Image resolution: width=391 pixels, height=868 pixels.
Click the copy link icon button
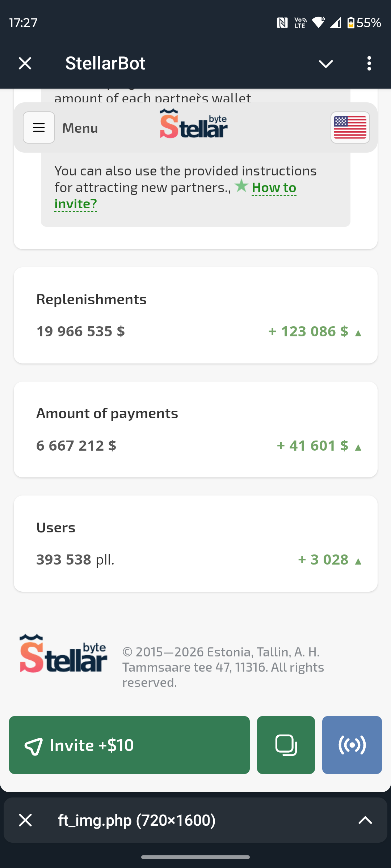[x=286, y=745]
